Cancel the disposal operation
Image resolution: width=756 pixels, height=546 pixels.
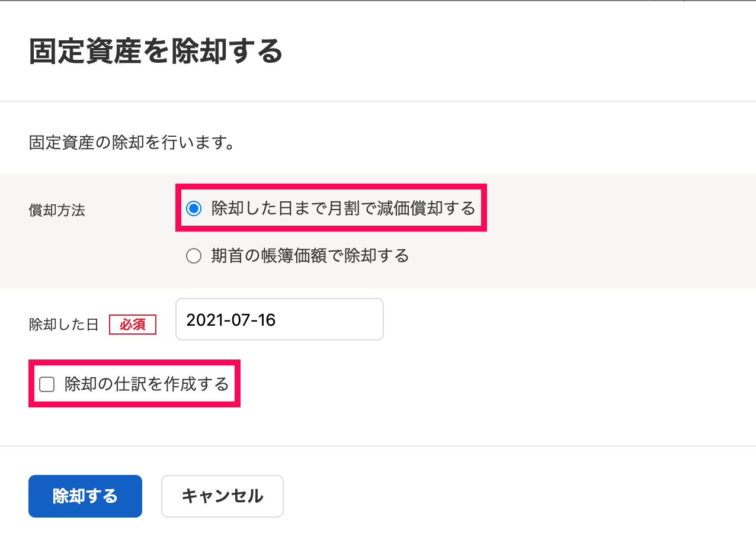pos(222,496)
